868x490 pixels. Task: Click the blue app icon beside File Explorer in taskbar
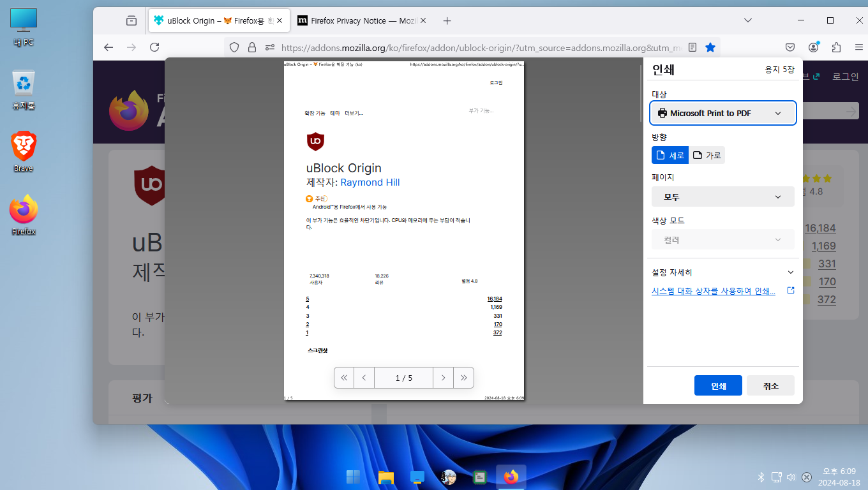click(x=417, y=477)
